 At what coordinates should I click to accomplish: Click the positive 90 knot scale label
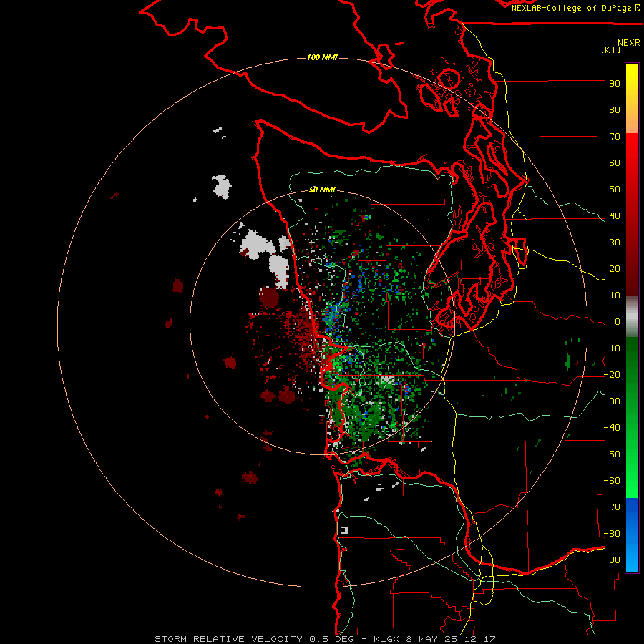click(x=615, y=84)
